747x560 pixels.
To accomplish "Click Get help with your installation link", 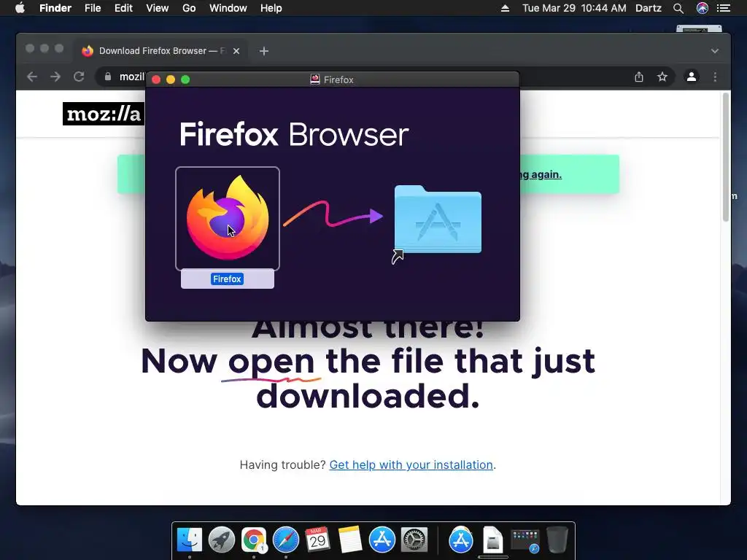I will 411,464.
